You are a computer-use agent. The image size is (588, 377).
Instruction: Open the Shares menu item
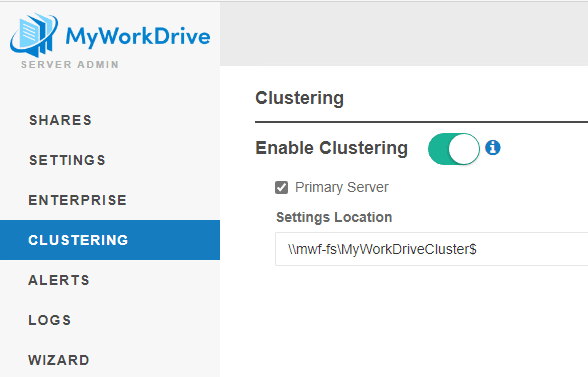click(x=110, y=120)
